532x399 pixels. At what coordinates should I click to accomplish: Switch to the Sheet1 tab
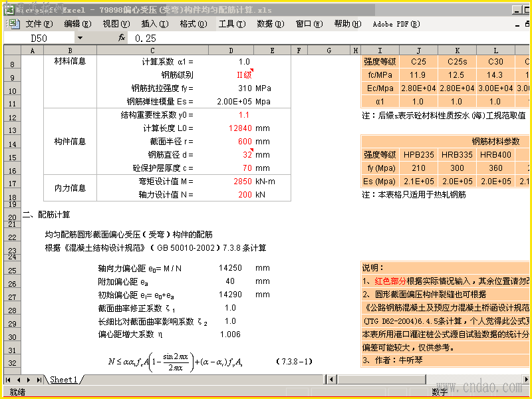point(63,379)
